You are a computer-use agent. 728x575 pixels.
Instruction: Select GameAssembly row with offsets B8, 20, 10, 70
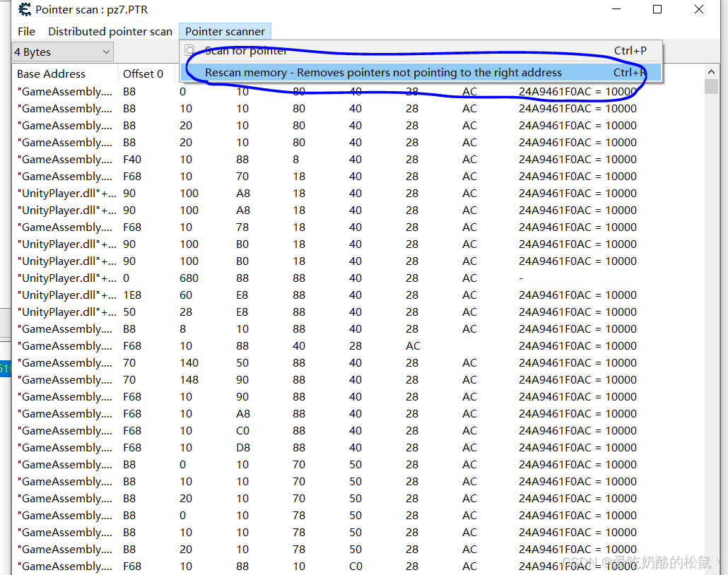[358, 499]
